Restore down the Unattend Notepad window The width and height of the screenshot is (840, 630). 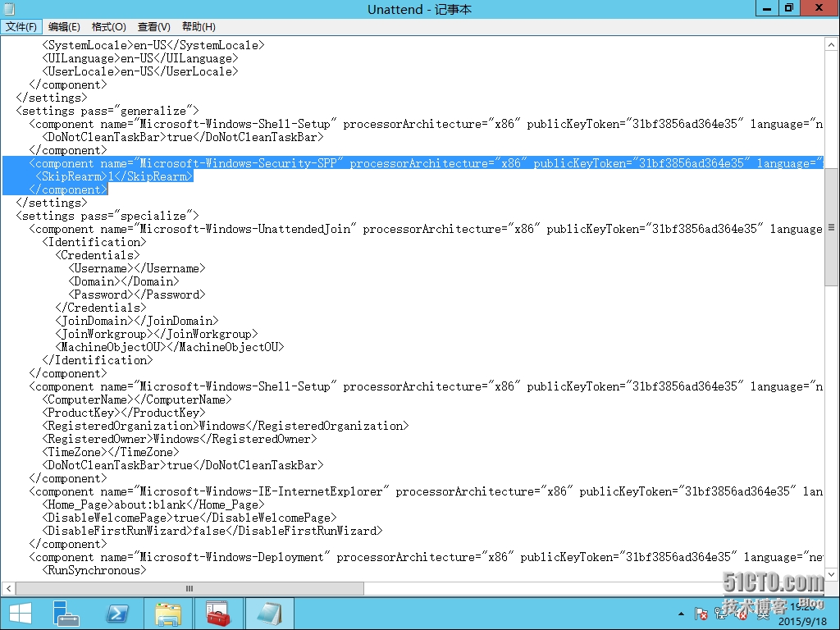[789, 8]
